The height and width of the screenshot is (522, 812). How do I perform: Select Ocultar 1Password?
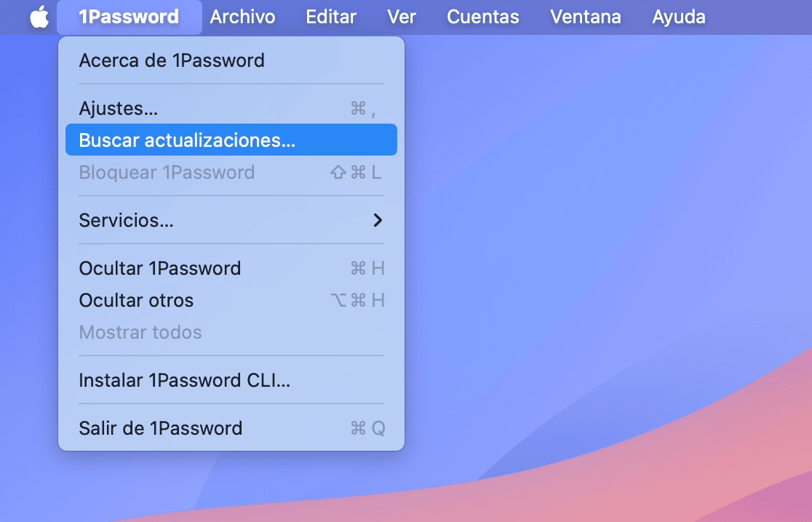(159, 268)
